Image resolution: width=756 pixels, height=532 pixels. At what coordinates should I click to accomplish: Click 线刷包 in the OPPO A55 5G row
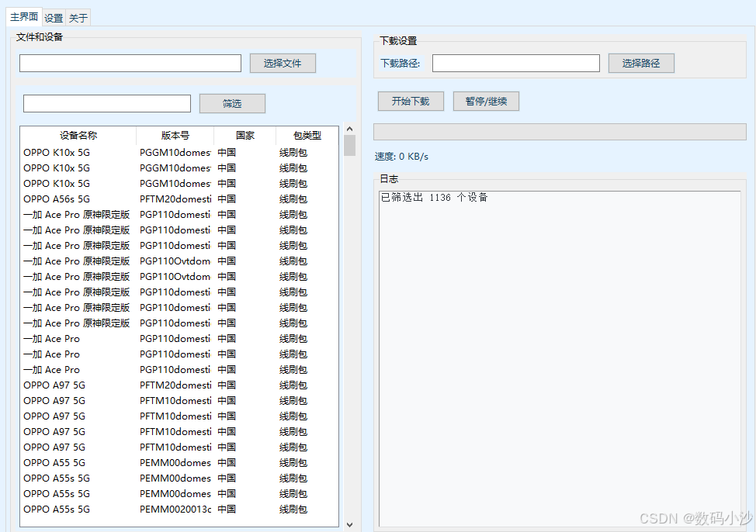pos(293,463)
